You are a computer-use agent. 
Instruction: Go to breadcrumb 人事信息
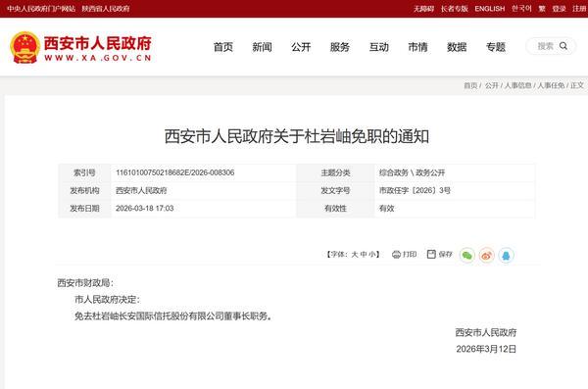(x=518, y=85)
